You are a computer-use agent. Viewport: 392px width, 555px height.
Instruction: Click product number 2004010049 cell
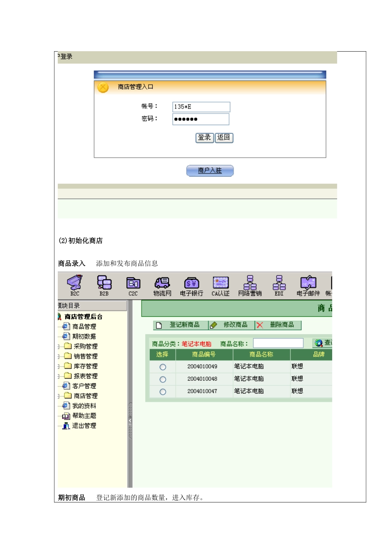[x=202, y=366]
